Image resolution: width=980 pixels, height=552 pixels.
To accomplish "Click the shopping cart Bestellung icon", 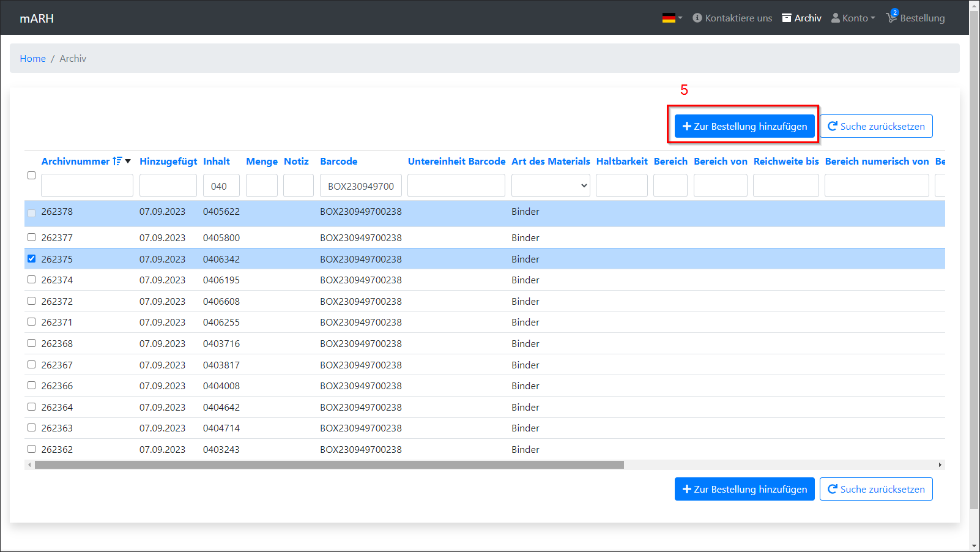I will pos(891,18).
